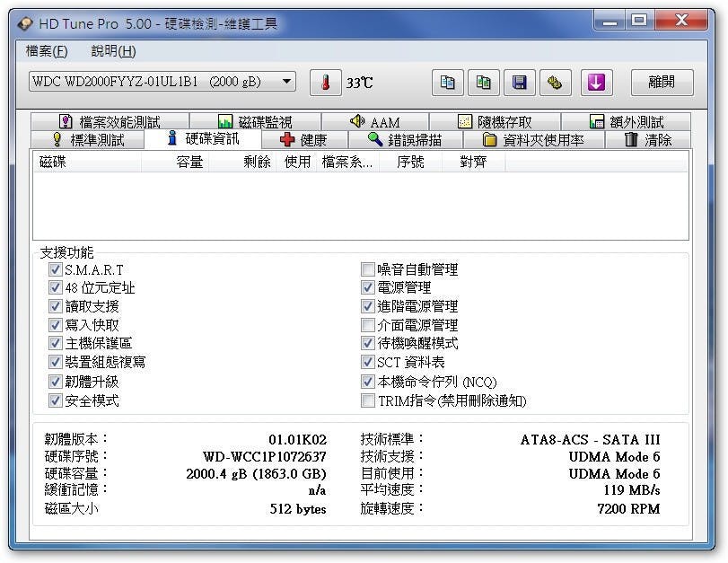This screenshot has width=728, height=563.
Task: Enable the 噪音自動管理 checkbox
Action: click(367, 269)
